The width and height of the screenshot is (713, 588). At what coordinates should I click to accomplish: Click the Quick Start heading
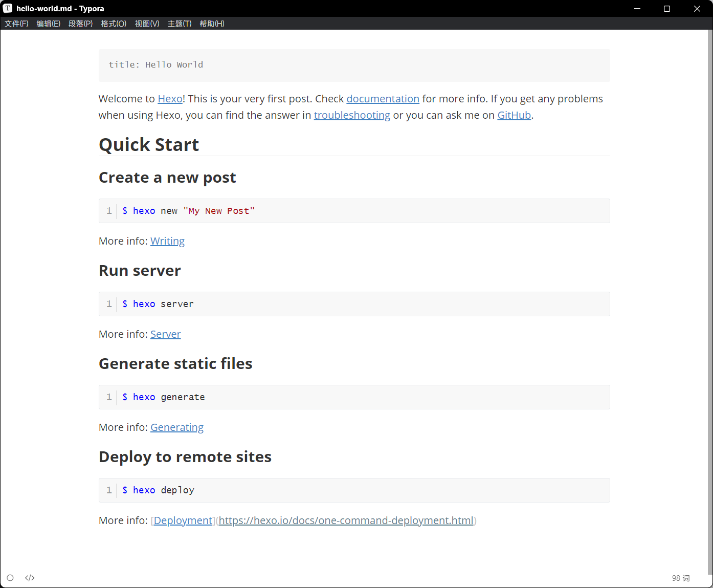pos(149,145)
